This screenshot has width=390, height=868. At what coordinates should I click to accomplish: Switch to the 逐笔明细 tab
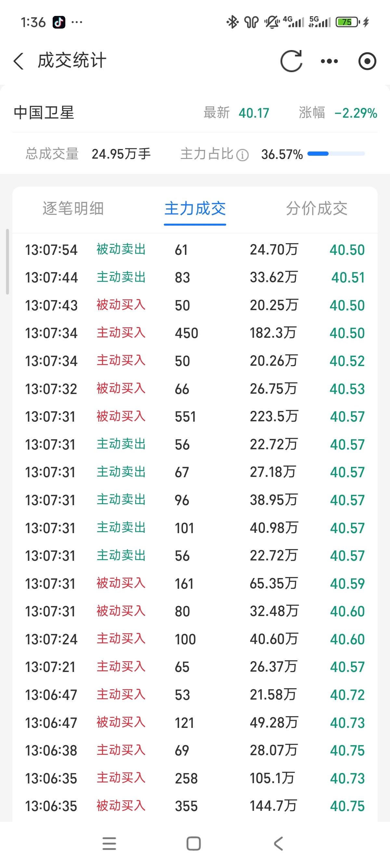[73, 208]
